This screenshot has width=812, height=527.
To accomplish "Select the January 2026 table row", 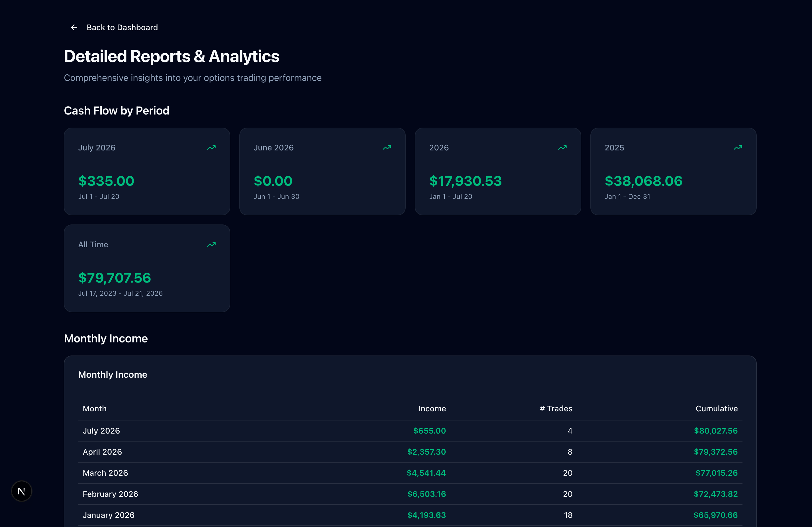I will (x=410, y=515).
